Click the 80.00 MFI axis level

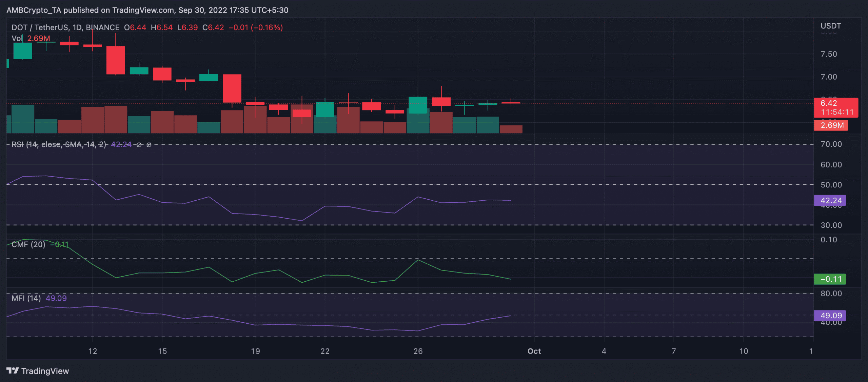[x=831, y=294]
